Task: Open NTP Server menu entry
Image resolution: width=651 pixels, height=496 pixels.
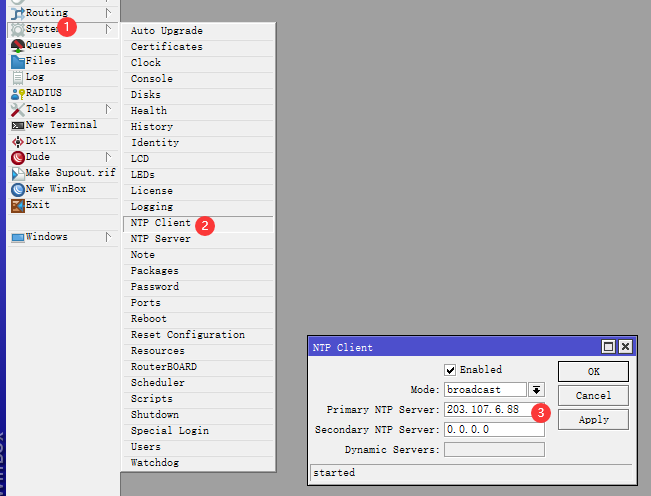Action: [x=198, y=239]
